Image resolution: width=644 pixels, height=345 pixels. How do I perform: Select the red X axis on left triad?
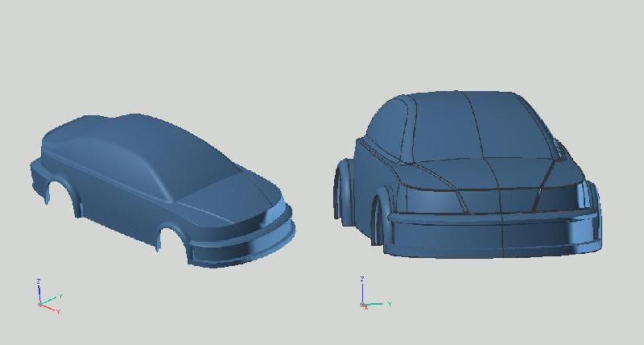point(50,308)
